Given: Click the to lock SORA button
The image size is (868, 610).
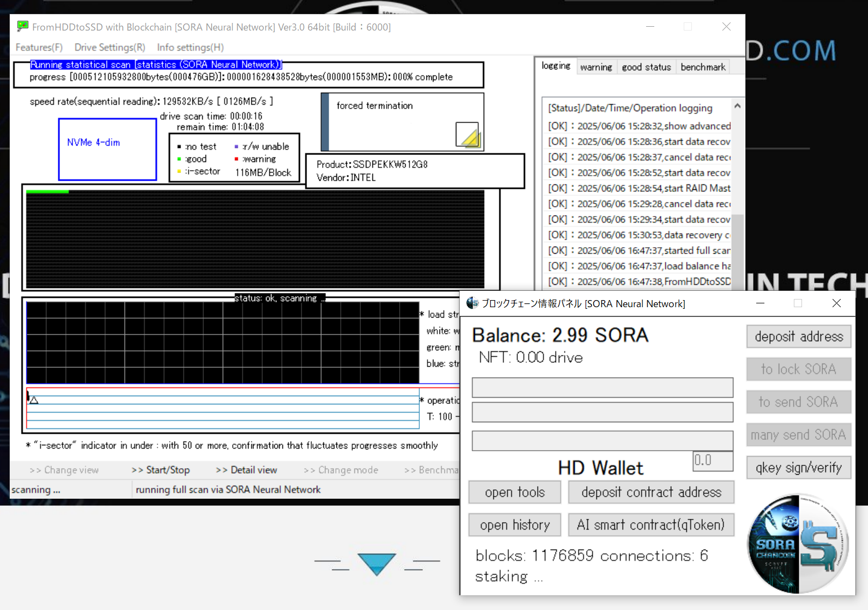Looking at the screenshot, I should tap(799, 369).
